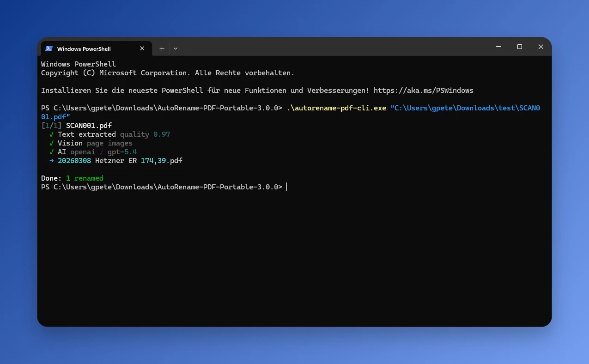The image size is (589, 364).
Task: Click the .\autorename-pdf-cli.exe command text
Action: pos(336,108)
